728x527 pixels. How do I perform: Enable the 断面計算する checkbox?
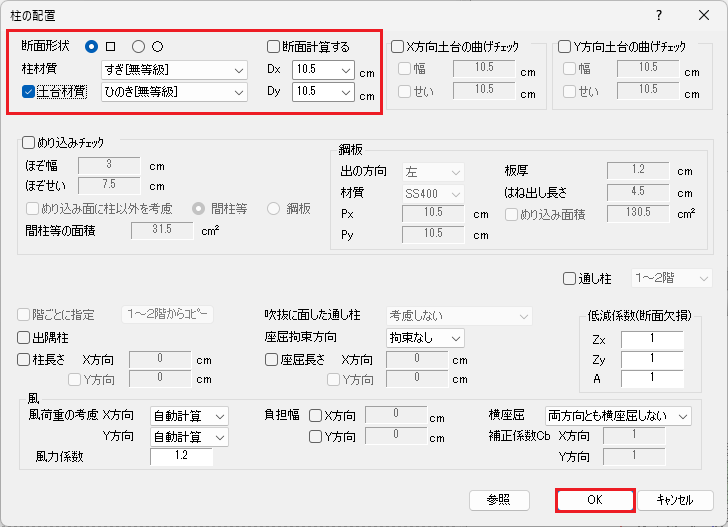(x=274, y=46)
